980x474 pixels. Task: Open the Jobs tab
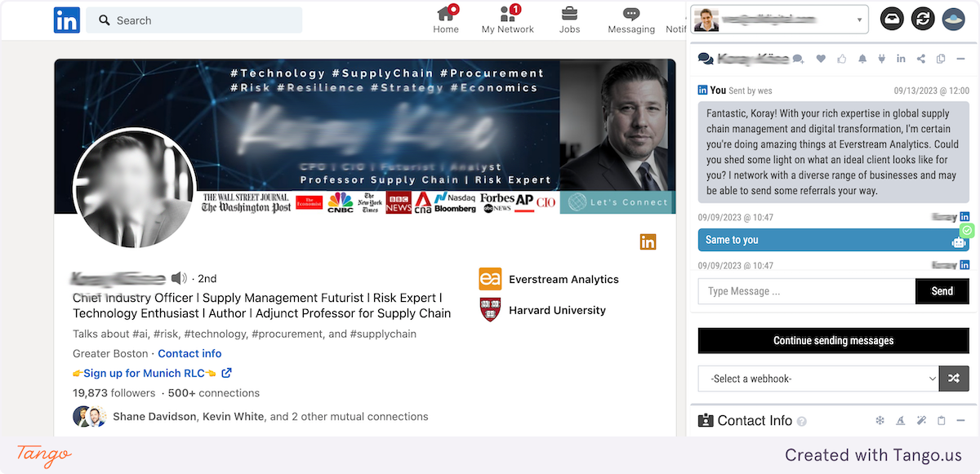(569, 20)
